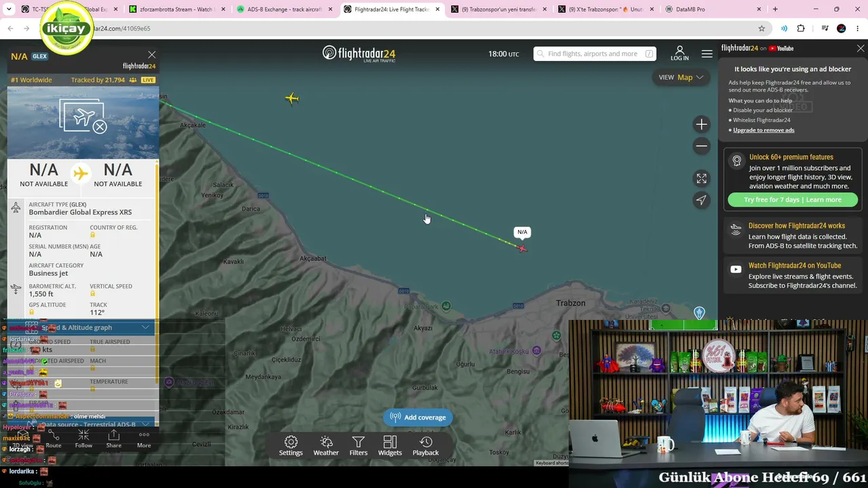Click the Bombardier Global Express XRS text
Viewport: 868px width, 488px height.
pos(81,212)
